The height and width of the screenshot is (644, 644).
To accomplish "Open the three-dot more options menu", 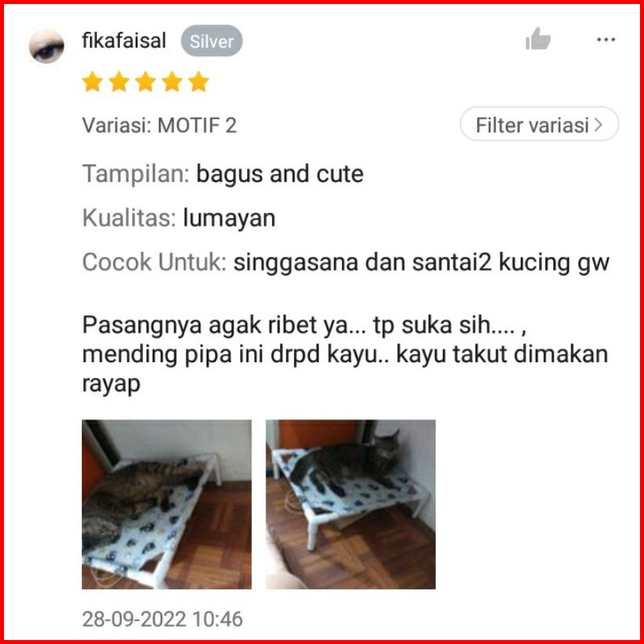I will tap(606, 40).
